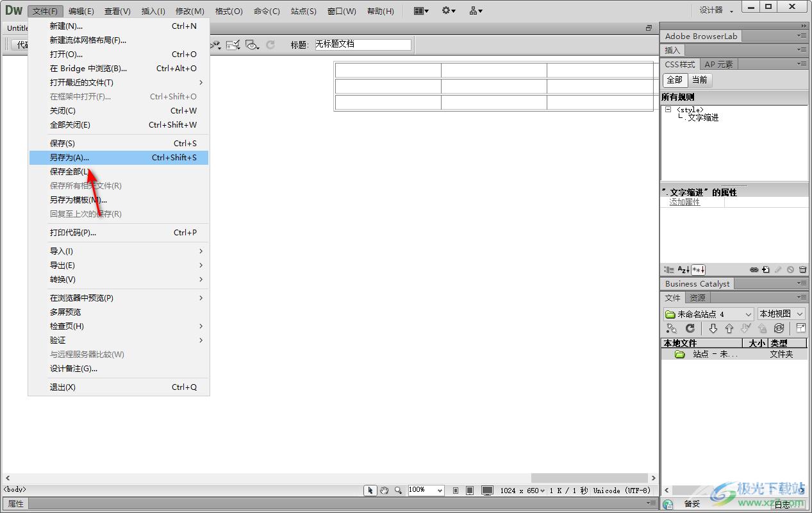
Task: Switch to tablet size view icon
Action: pos(470,491)
